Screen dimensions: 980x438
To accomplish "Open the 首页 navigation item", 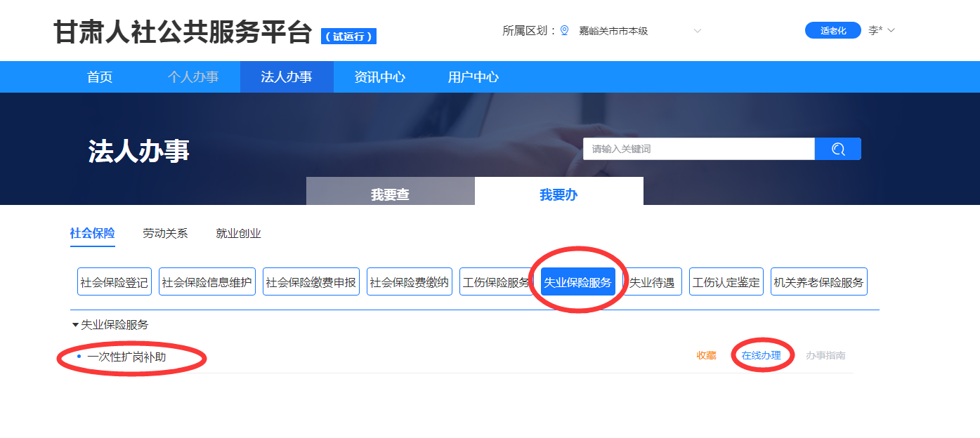I will coord(100,77).
